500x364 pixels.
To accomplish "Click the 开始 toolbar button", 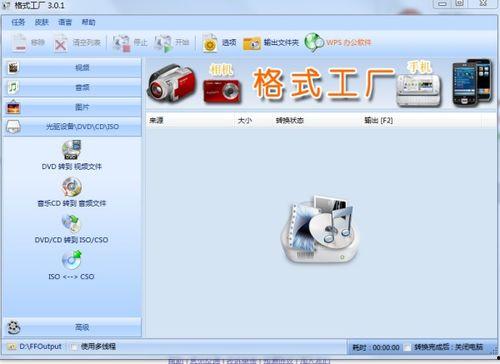I will pyautogui.click(x=171, y=43).
